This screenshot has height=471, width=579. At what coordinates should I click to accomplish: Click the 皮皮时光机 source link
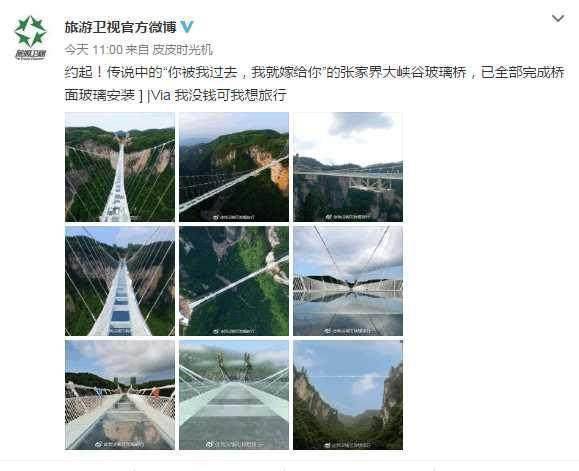coord(182,49)
